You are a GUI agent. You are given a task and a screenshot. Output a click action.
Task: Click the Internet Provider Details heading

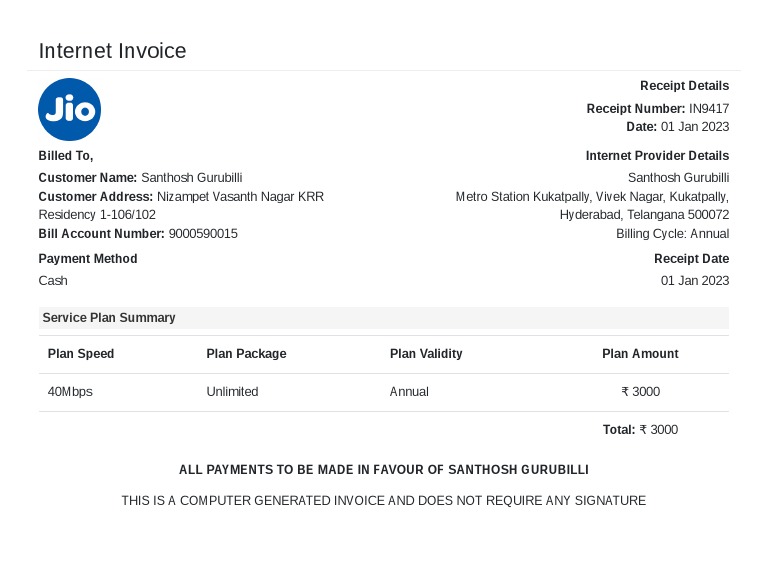coord(657,156)
